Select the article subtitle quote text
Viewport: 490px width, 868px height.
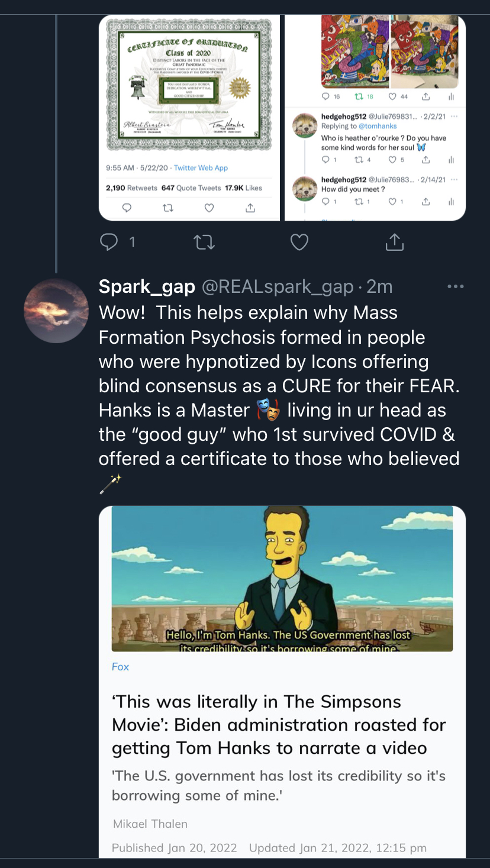(x=279, y=785)
